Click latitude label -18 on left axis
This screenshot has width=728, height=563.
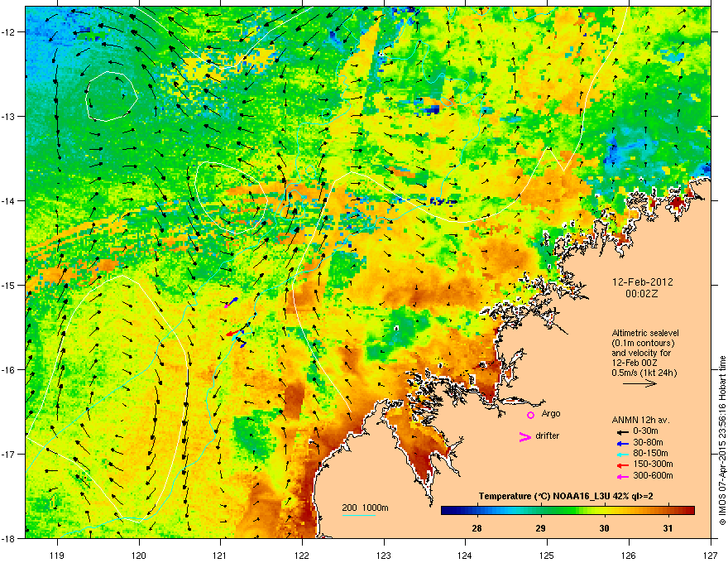pos(9,538)
